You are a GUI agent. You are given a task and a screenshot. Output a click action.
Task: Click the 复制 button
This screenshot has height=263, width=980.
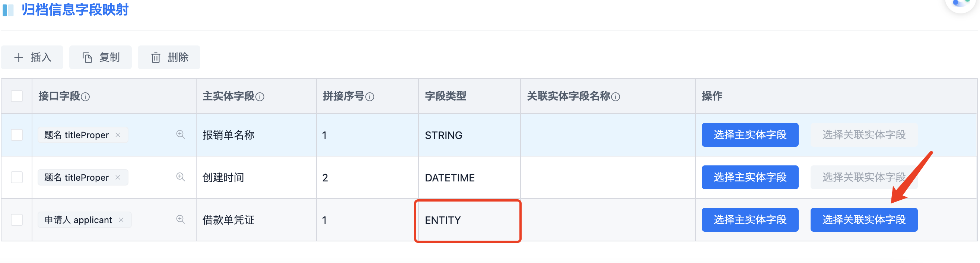pyautogui.click(x=101, y=57)
